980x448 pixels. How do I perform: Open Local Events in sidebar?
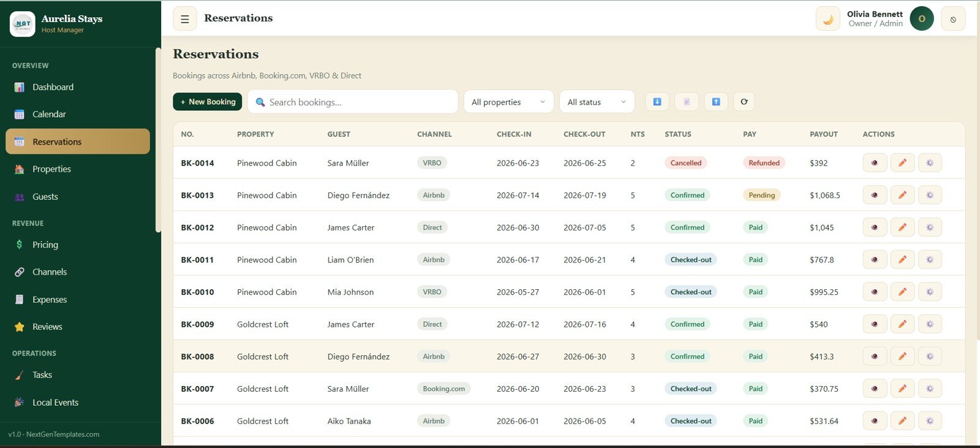[78, 403]
